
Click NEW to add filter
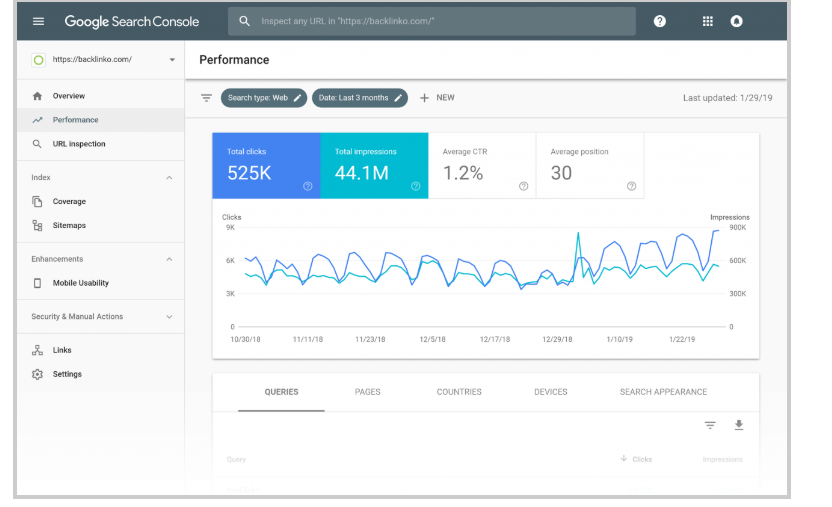click(x=445, y=98)
